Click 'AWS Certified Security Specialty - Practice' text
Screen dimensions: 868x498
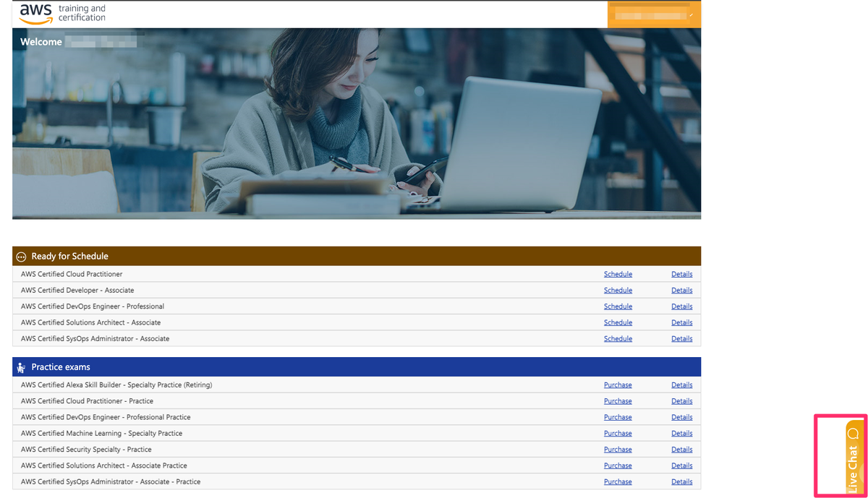coord(87,450)
